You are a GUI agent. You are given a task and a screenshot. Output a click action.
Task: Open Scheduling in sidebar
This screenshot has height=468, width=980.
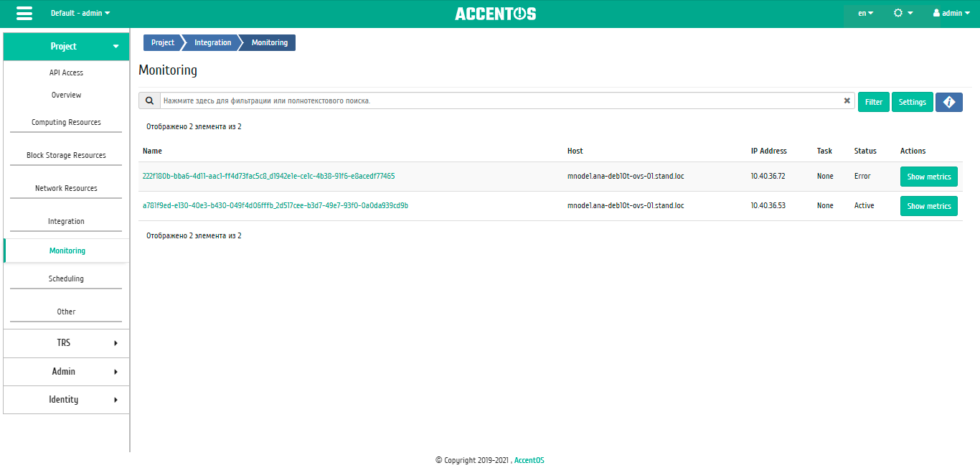coord(66,279)
